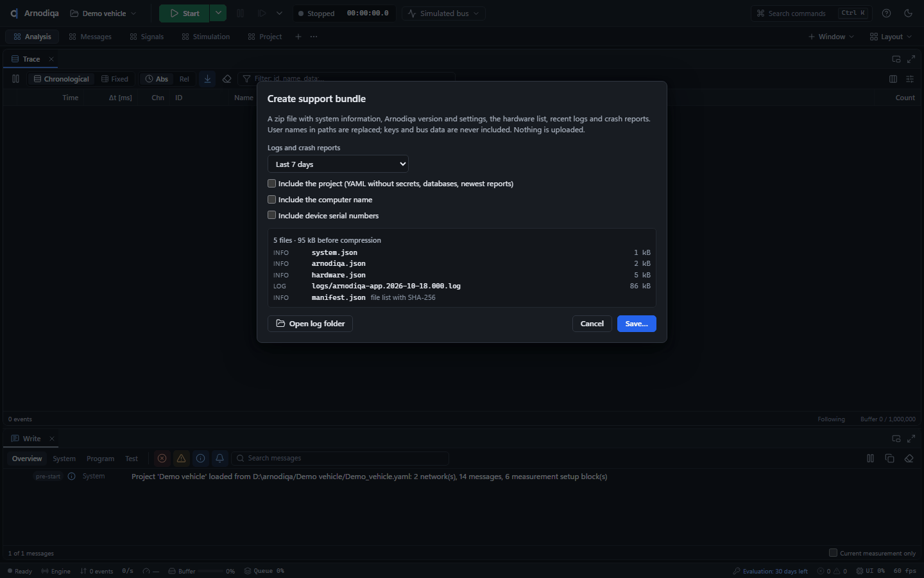The height and width of the screenshot is (578, 924).
Task: Select the System tab in Write panel
Action: tap(64, 459)
